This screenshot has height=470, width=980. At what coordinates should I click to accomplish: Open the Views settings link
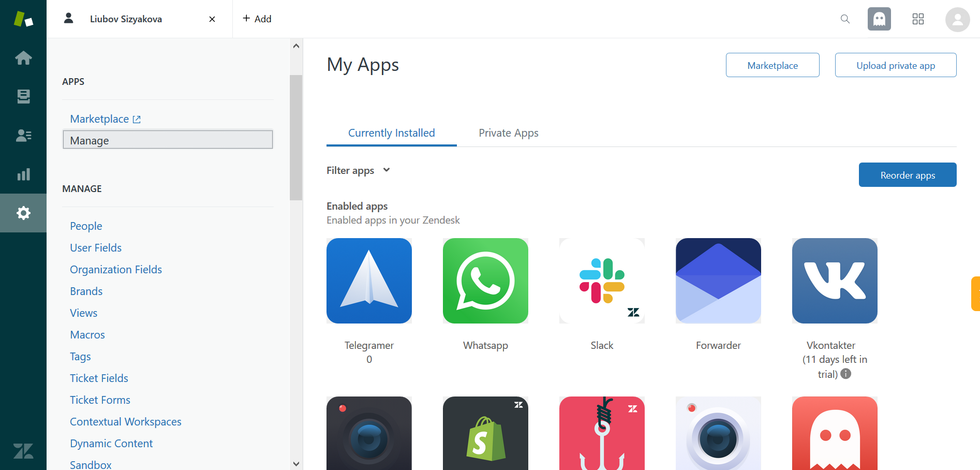coord(84,313)
